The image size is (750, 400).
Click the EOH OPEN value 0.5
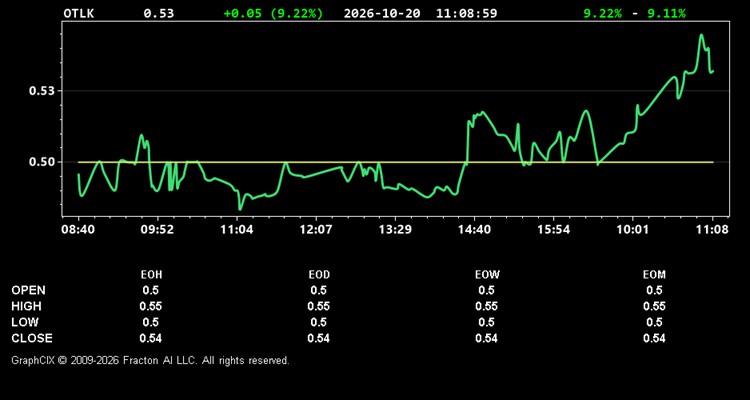click(x=151, y=290)
